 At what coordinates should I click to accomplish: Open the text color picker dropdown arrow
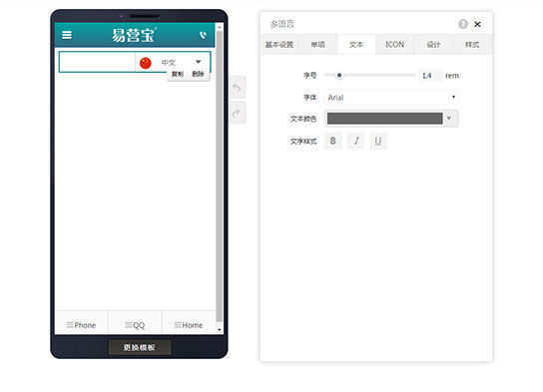point(449,119)
